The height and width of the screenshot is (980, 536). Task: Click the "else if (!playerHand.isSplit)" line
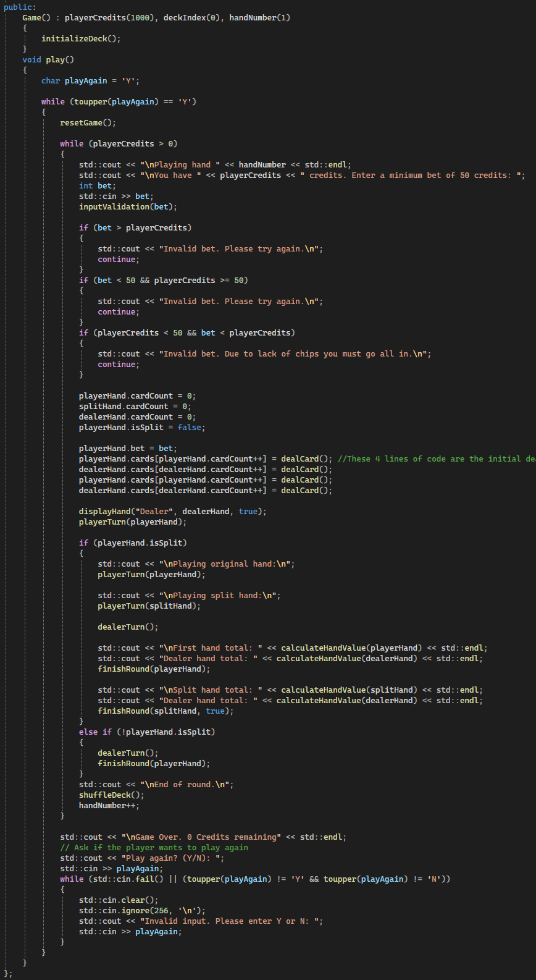(147, 732)
